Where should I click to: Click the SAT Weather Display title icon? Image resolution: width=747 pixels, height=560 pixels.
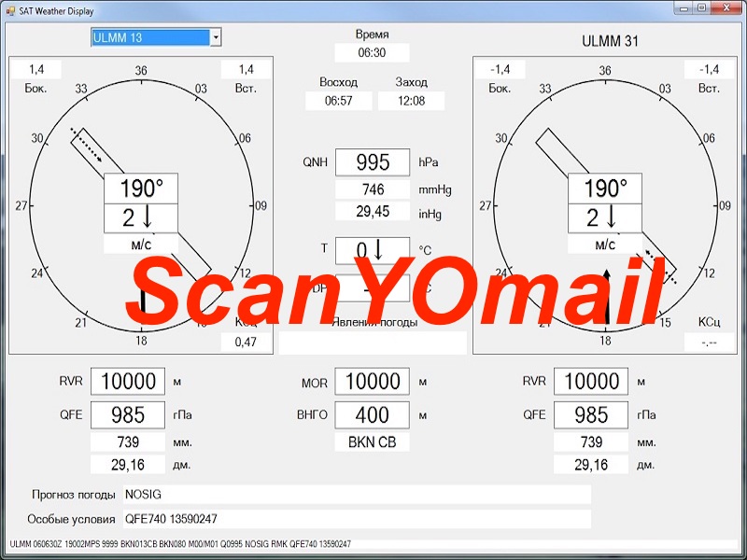pyautogui.click(x=10, y=7)
